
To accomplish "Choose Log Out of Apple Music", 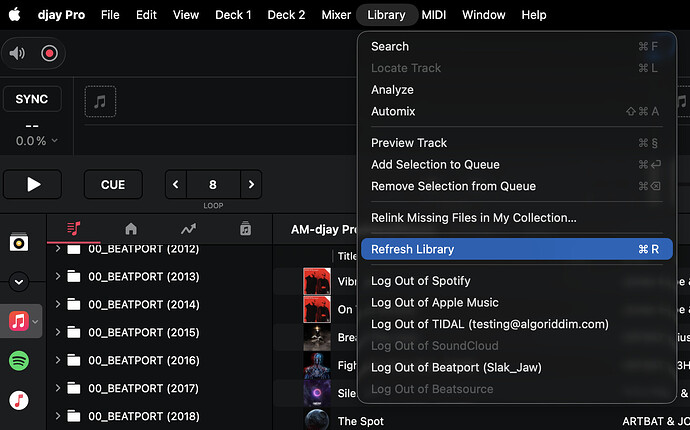I will (517, 302).
